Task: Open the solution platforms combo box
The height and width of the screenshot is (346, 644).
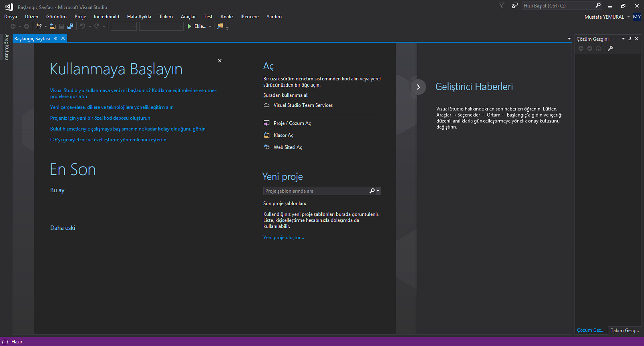Action: click(x=162, y=26)
